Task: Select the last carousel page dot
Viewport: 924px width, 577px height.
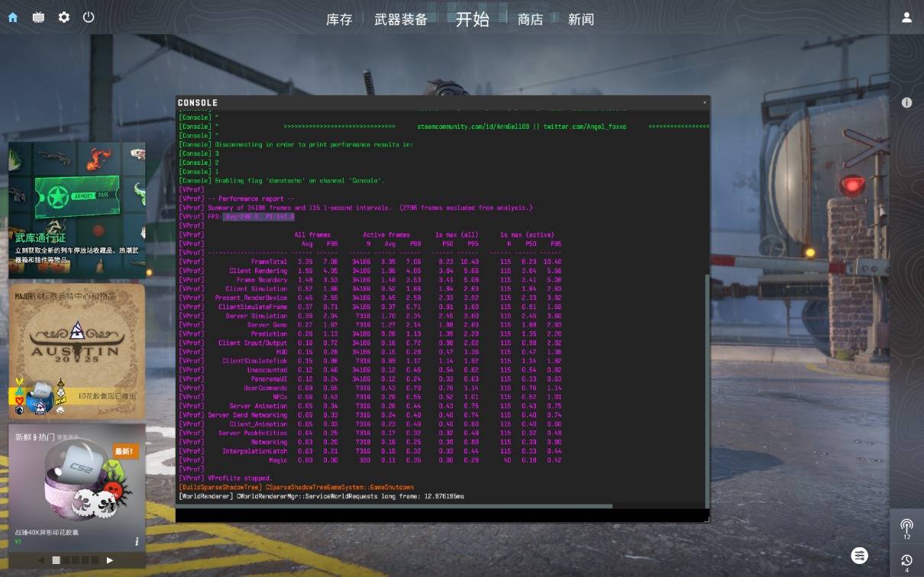Action: tap(95, 560)
